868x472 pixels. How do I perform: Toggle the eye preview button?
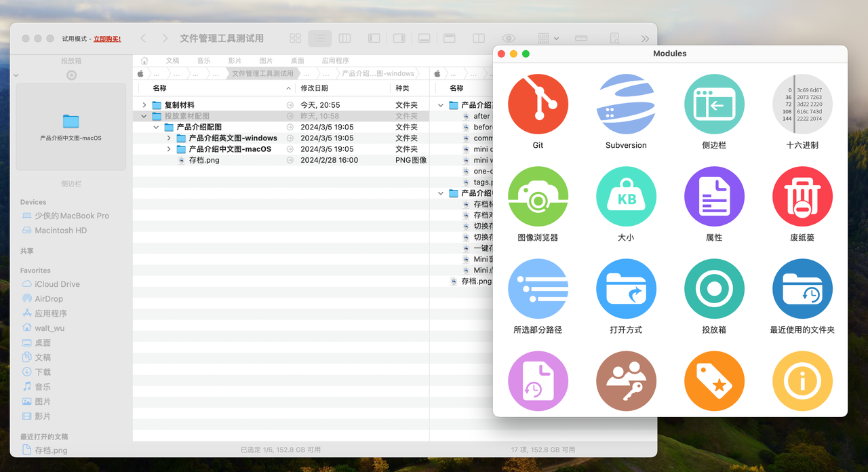click(509, 39)
